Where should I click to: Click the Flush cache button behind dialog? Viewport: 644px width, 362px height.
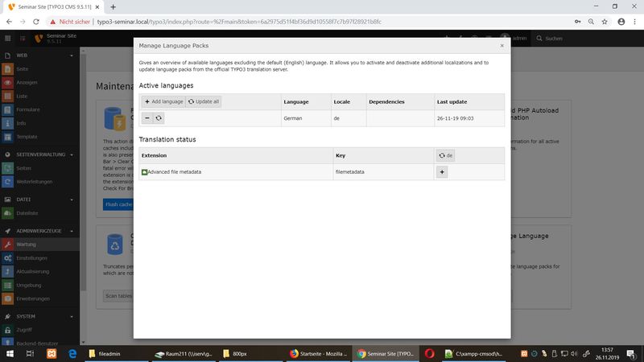coord(118,204)
